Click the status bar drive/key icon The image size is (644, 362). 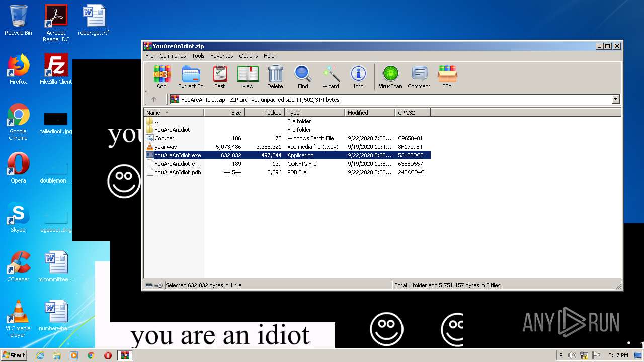click(x=153, y=285)
